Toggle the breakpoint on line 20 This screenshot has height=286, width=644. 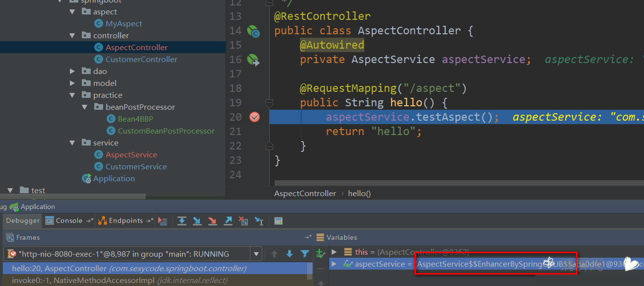pos(254,117)
